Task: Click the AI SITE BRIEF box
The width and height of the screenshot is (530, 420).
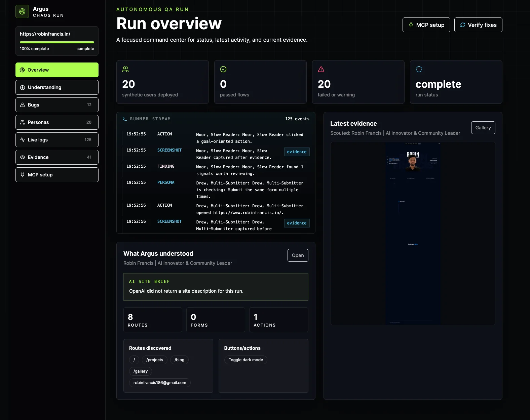Action: (216, 287)
